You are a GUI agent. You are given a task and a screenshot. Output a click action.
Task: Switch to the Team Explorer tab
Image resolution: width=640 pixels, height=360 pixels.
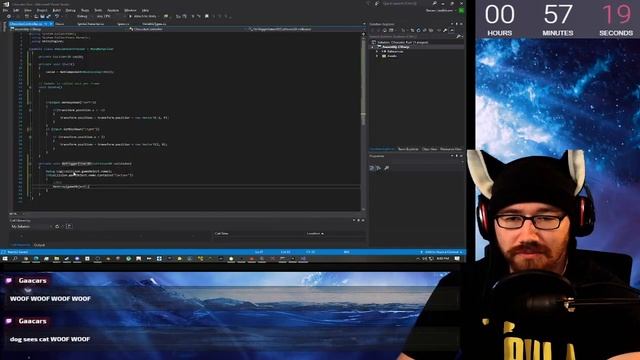tap(408, 149)
